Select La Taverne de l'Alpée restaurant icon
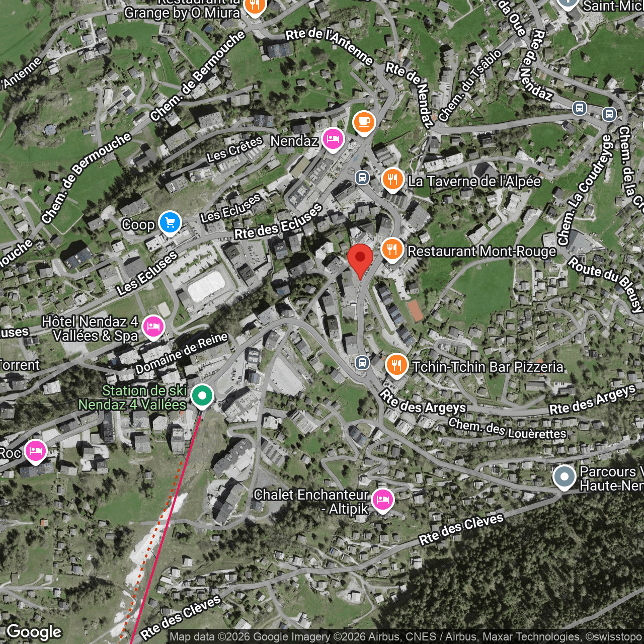 [x=392, y=180]
